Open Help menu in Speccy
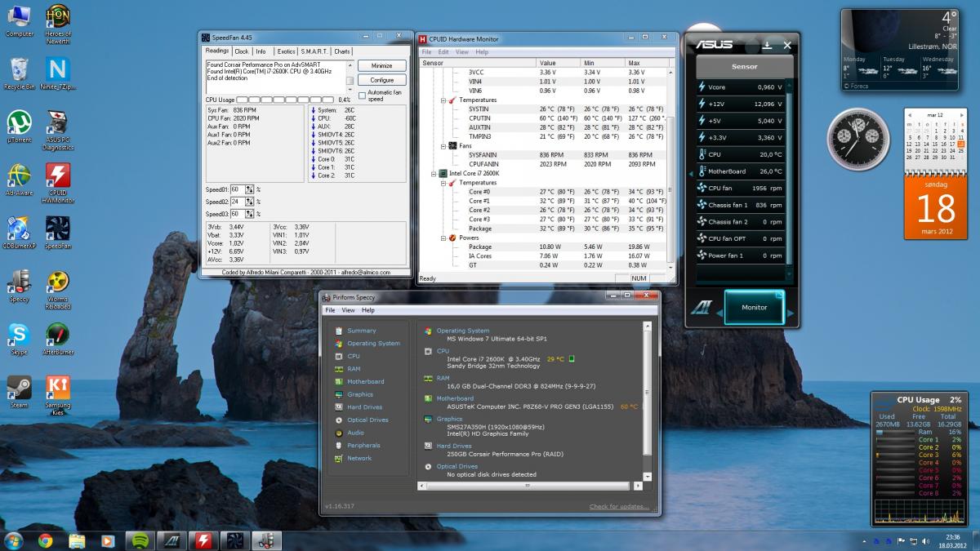Screen dimensions: 980x551 coord(367,310)
